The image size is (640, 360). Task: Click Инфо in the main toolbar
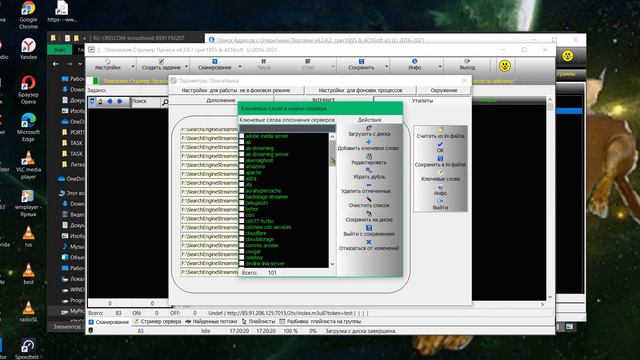[415, 64]
